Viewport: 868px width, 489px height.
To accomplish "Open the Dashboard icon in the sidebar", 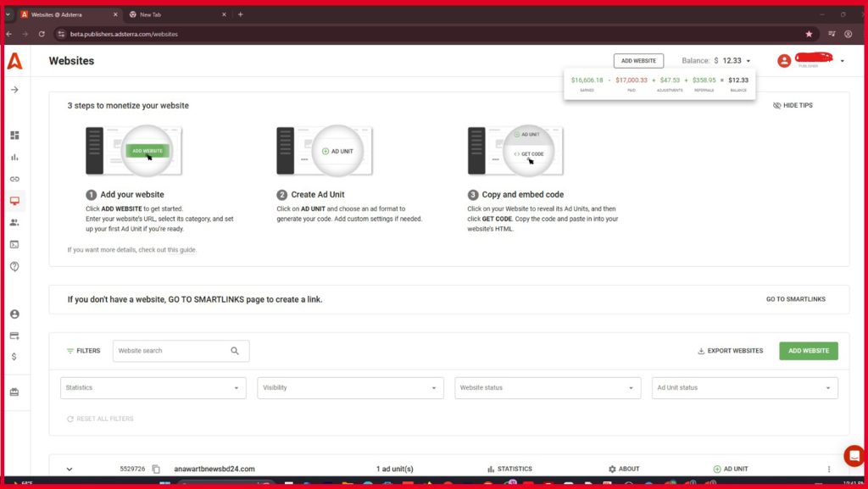I will point(14,136).
